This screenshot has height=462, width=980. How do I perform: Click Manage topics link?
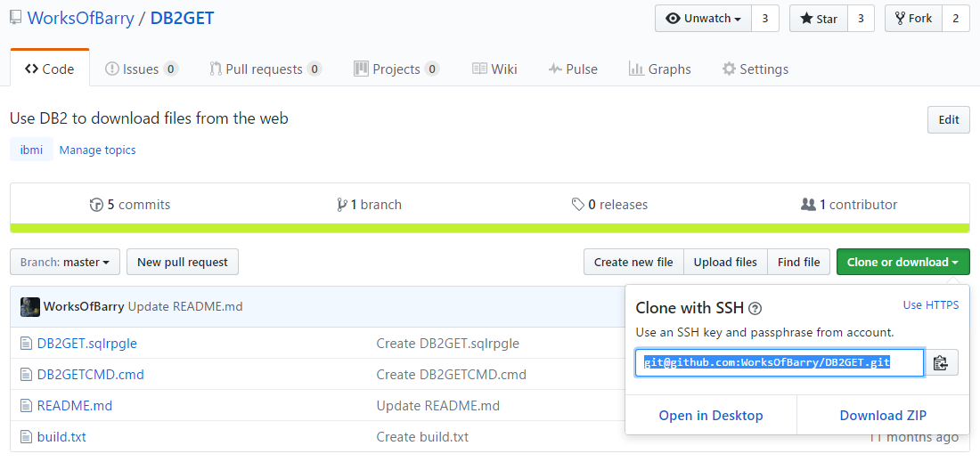(97, 150)
